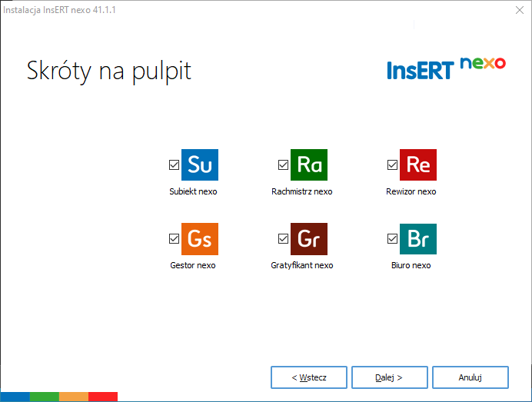Disable the Gratyfikant nexo shortcut checkbox
Screen dimensions: 532x402
284,239
